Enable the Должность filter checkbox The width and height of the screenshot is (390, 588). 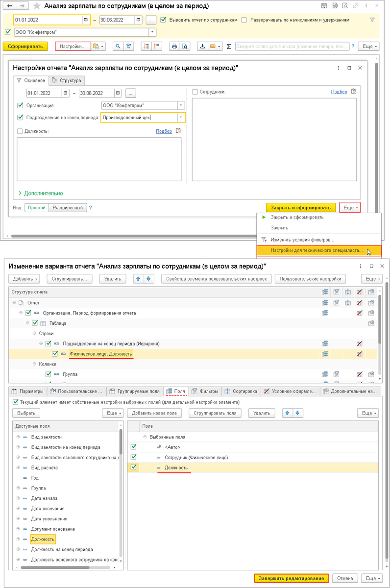tap(20, 131)
